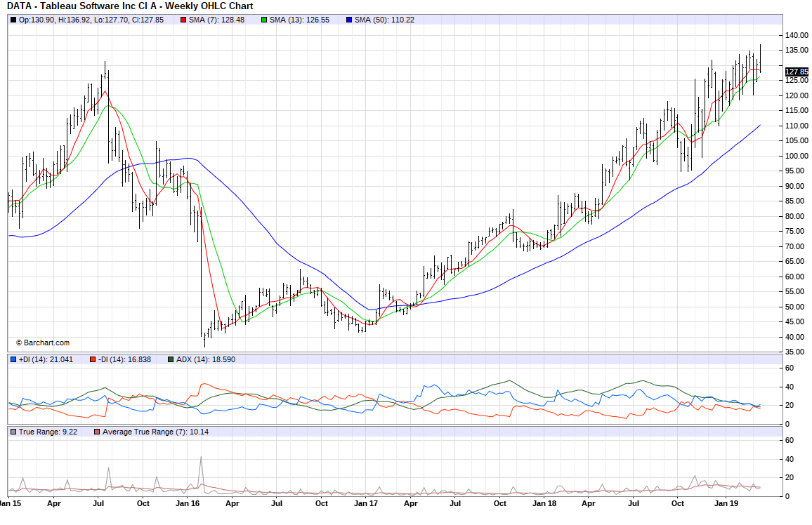Click the 'SMA (50): 110.22' label
The height and width of the screenshot is (525, 812).
[x=384, y=20]
